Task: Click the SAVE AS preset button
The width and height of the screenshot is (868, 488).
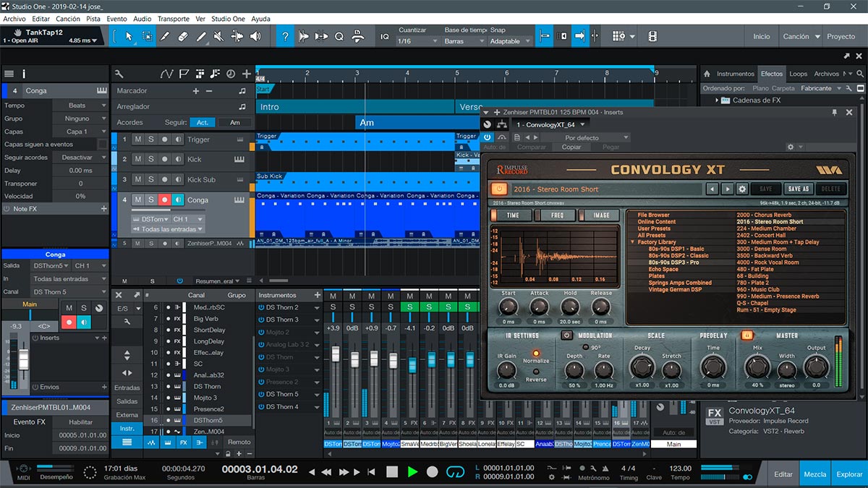Action: click(x=798, y=189)
